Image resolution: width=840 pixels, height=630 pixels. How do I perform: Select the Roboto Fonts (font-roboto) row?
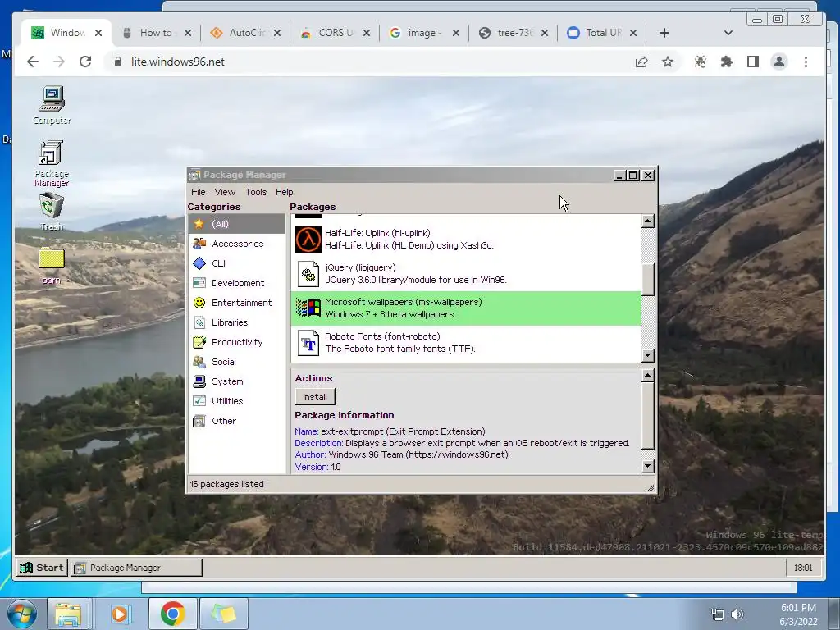point(466,343)
